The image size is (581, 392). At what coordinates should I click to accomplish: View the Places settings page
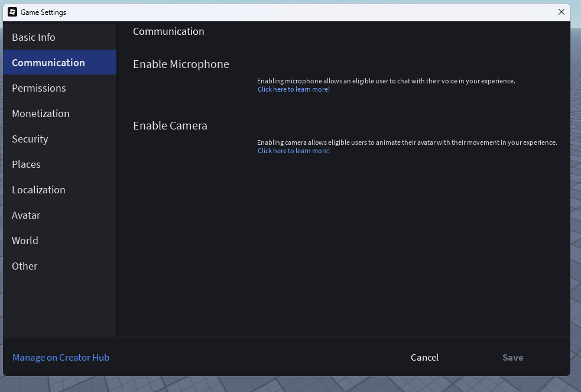tap(26, 164)
